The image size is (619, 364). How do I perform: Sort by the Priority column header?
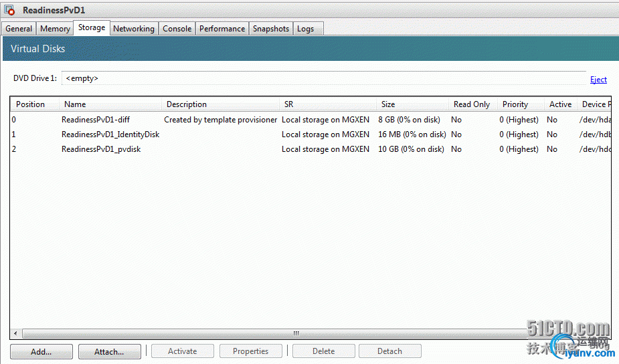point(521,104)
